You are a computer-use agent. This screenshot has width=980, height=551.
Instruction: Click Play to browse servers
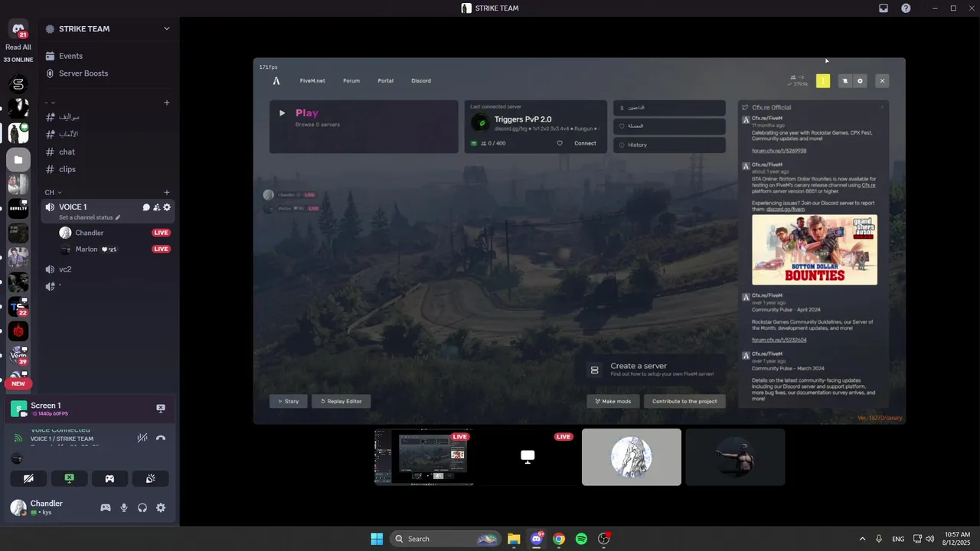click(x=364, y=126)
